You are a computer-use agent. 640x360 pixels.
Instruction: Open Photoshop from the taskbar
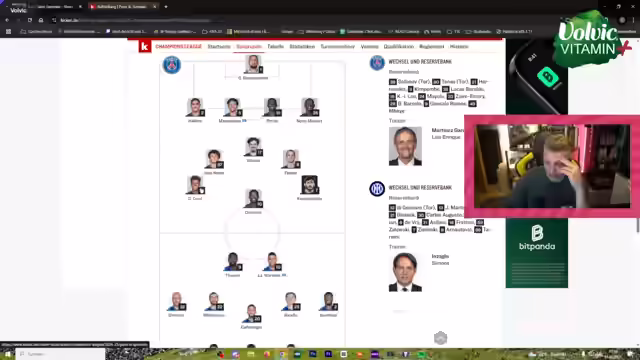click(313, 354)
